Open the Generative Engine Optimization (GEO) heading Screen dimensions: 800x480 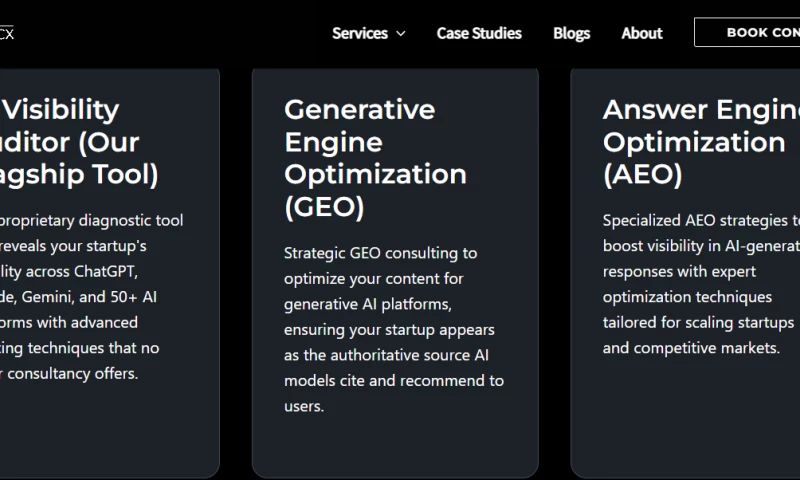click(x=375, y=158)
